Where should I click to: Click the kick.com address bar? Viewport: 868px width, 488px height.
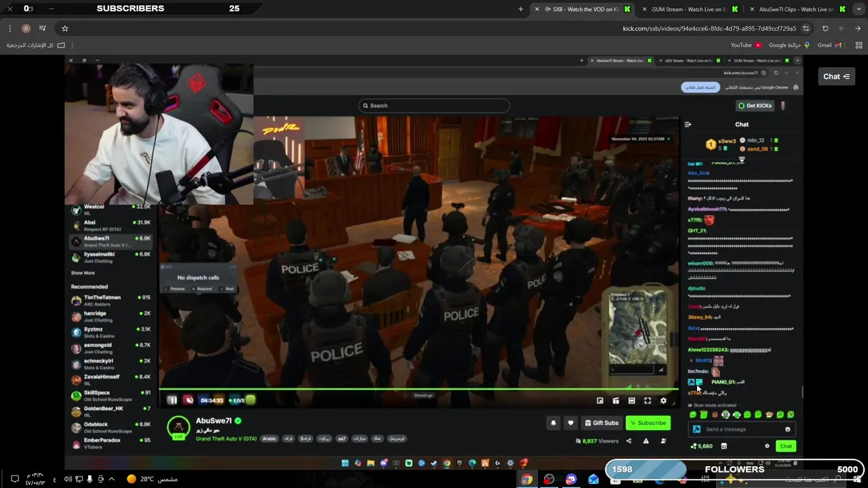coord(434,28)
